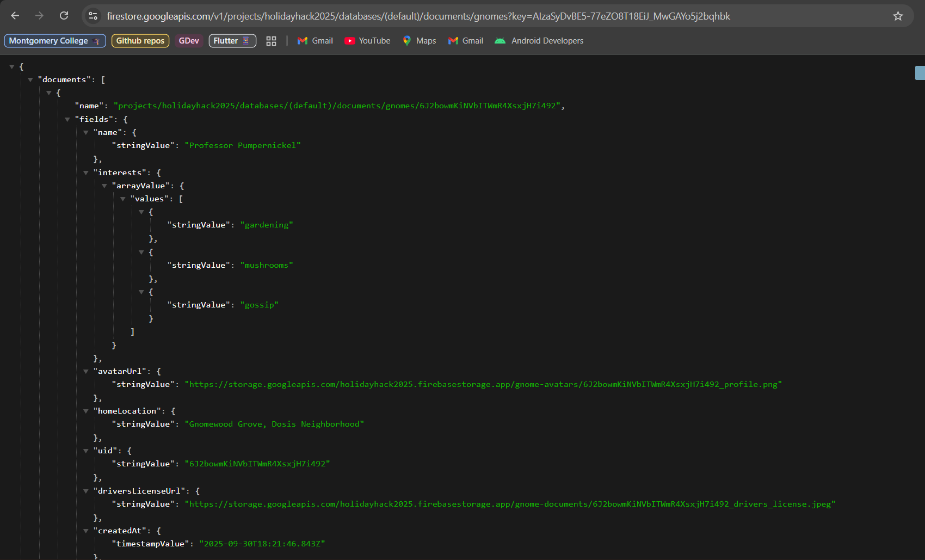
Task: Click the drivers_license.jpeg URL string
Action: coord(510,504)
